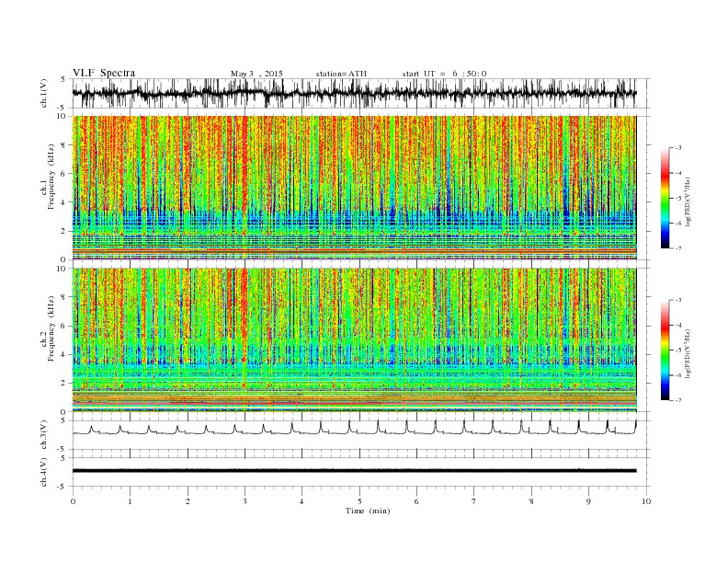The image size is (728, 563).
Task: Click the "ch.1(V)" waveform axis label
Action: [x=44, y=94]
